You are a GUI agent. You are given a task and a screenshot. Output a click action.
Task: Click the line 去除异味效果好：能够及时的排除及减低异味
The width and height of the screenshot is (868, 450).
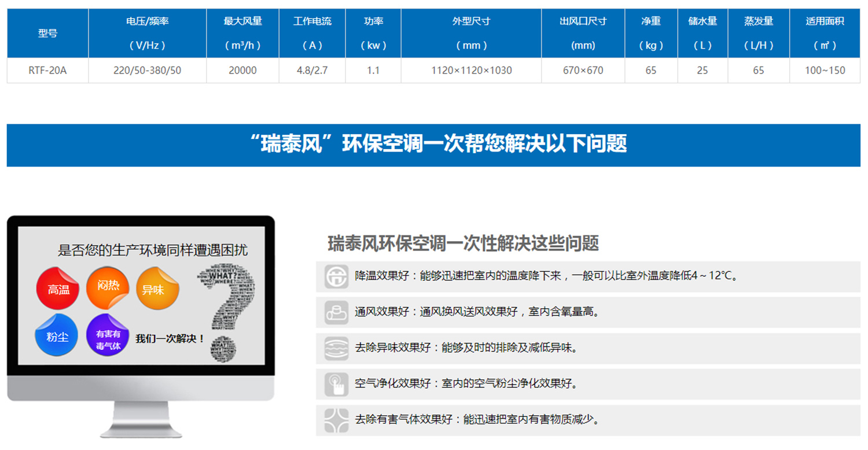point(466,348)
